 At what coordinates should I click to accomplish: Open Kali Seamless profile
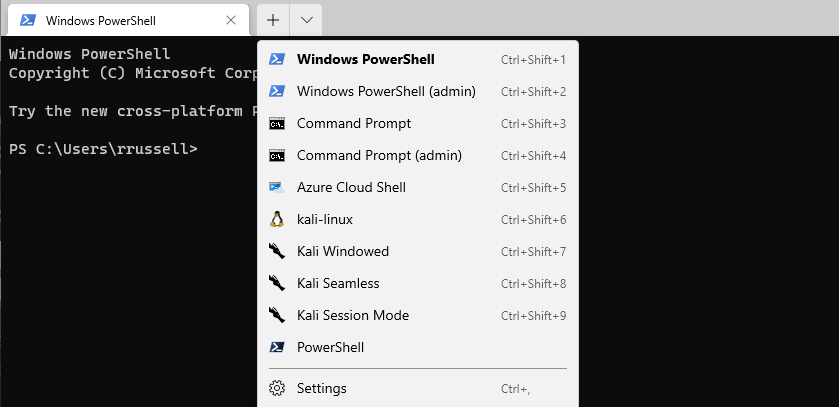click(x=418, y=283)
